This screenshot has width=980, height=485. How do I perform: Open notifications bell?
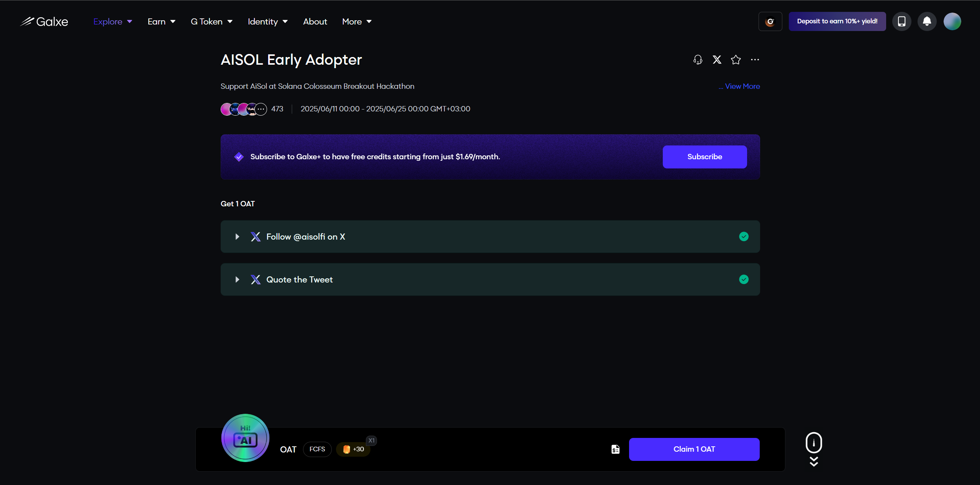(927, 21)
